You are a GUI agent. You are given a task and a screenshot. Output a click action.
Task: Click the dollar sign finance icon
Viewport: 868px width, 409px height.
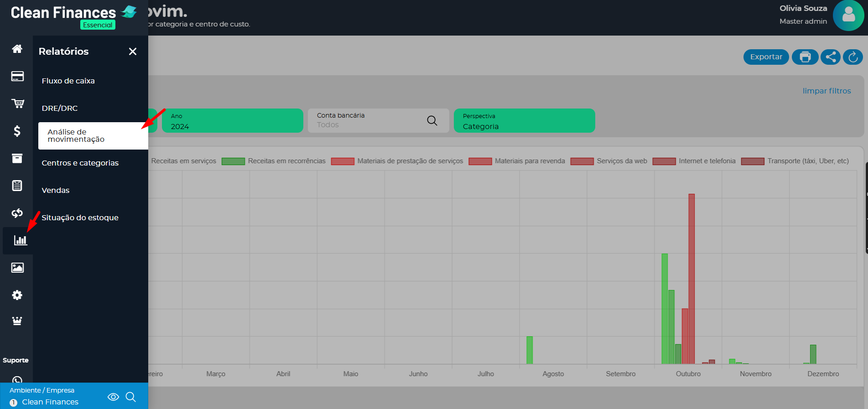pyautogui.click(x=17, y=131)
